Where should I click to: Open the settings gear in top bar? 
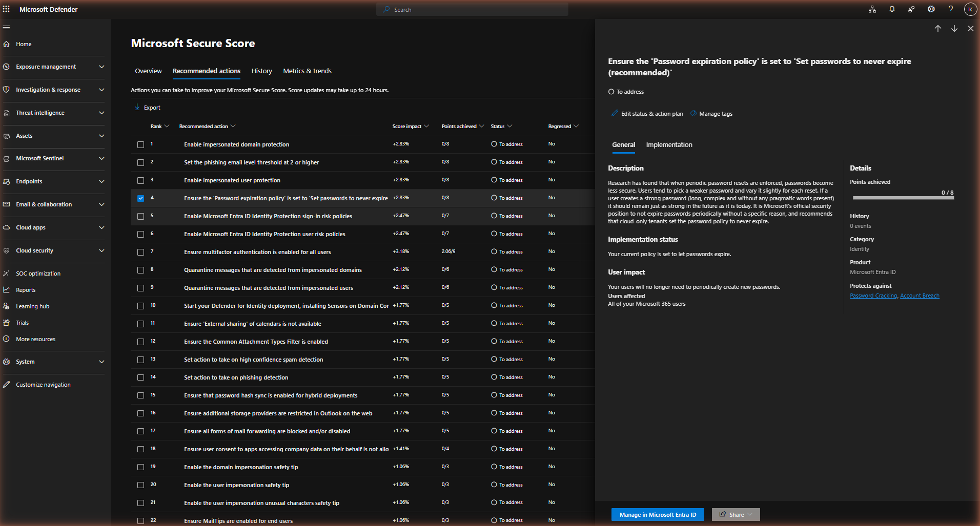pyautogui.click(x=931, y=9)
